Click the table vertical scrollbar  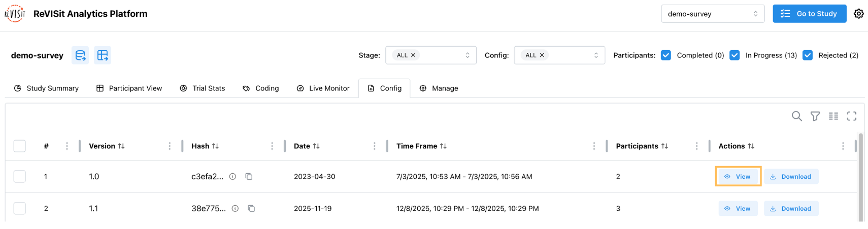(861, 178)
